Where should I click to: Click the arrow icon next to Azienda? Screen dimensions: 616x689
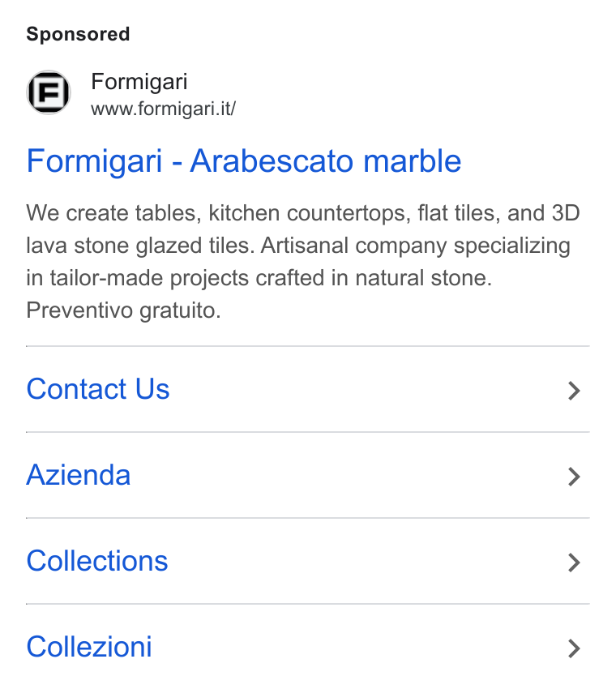[x=574, y=477]
